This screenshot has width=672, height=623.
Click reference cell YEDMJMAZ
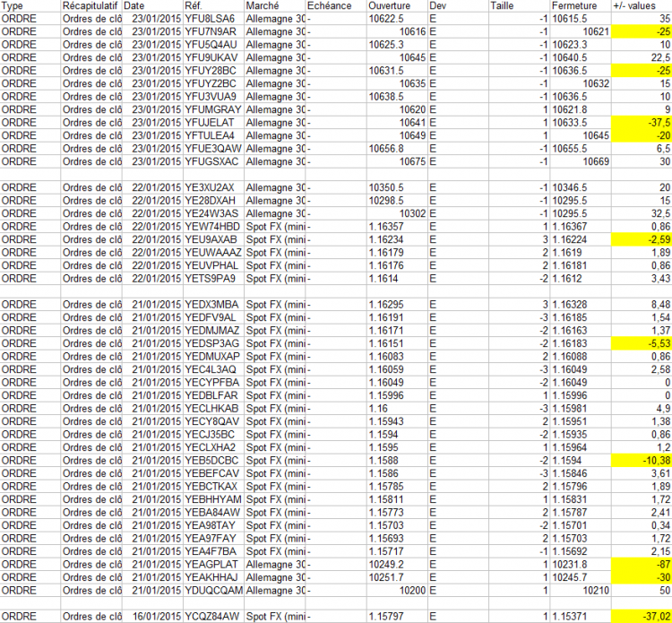coord(214,331)
